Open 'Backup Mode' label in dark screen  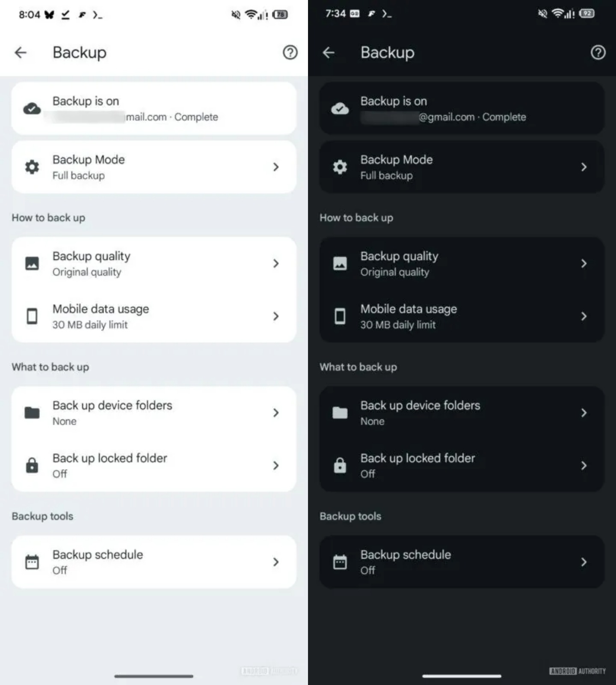coord(397,160)
